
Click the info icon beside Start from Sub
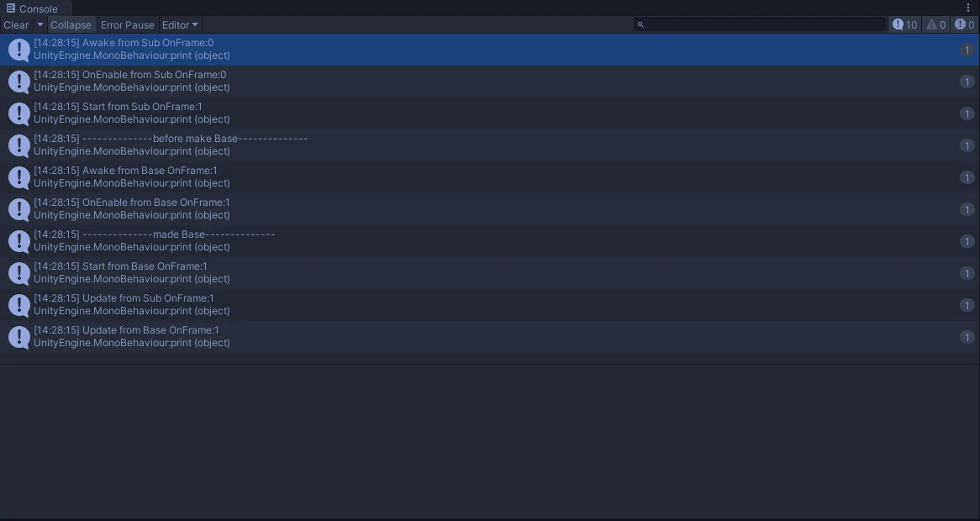pos(18,113)
